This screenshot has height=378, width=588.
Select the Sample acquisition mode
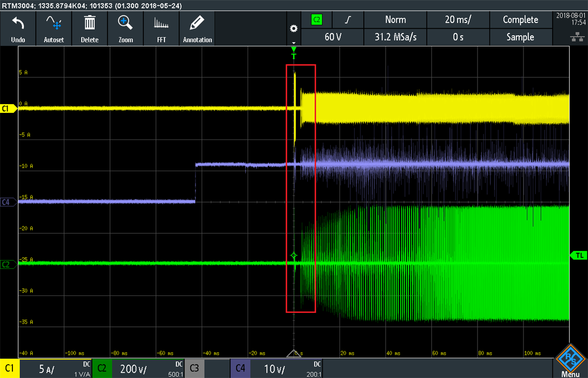point(521,37)
